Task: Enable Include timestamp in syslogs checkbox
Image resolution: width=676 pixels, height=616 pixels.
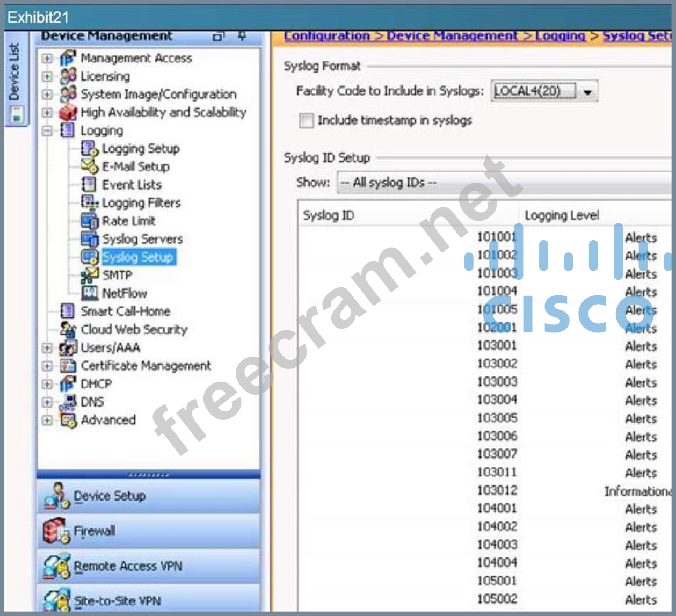Action: tap(306, 120)
